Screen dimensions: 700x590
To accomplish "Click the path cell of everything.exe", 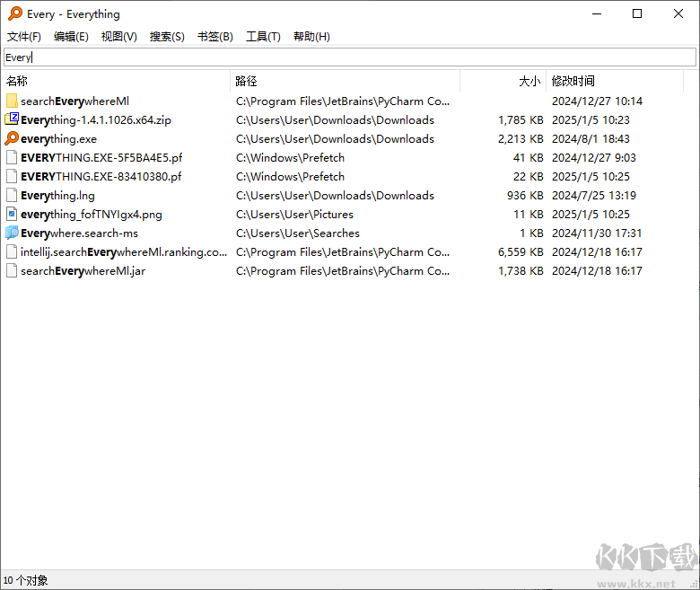I will pos(335,139).
